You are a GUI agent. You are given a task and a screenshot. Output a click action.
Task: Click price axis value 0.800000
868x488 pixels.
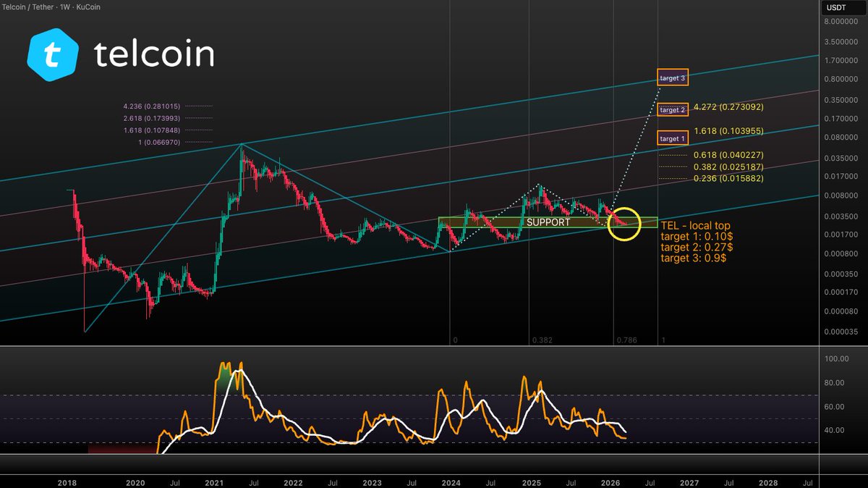pos(841,80)
